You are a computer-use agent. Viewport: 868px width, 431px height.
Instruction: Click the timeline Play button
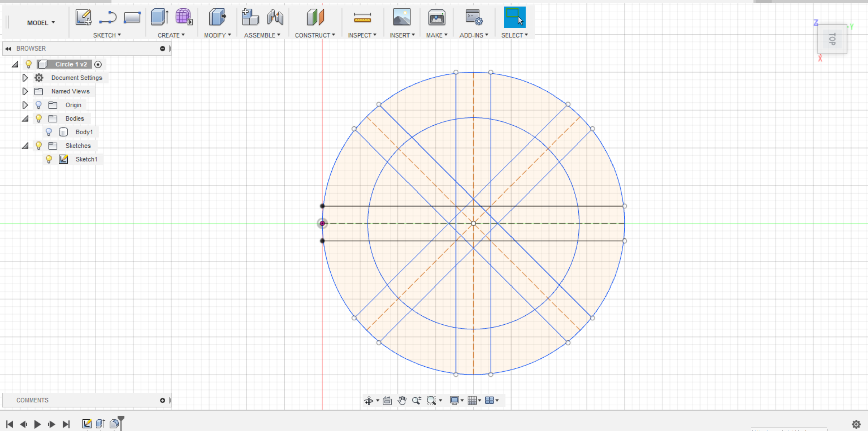pyautogui.click(x=37, y=424)
